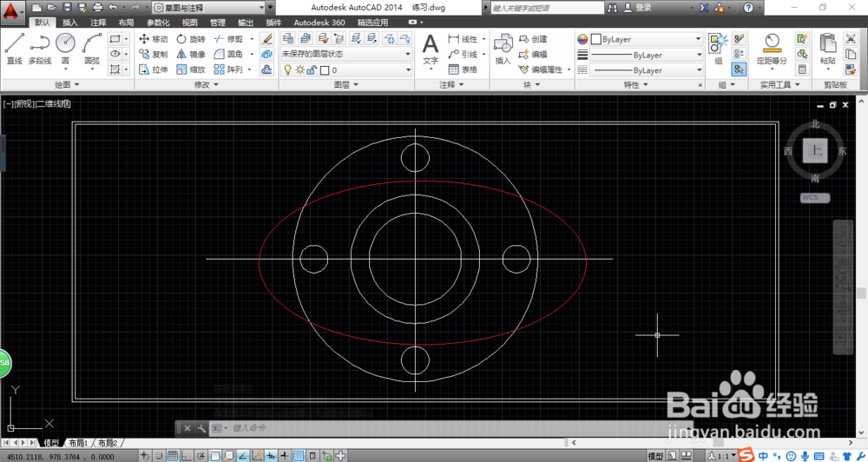Click the Undo arrow in quick access toolbar
This screenshot has height=462, width=868.
(113, 7)
